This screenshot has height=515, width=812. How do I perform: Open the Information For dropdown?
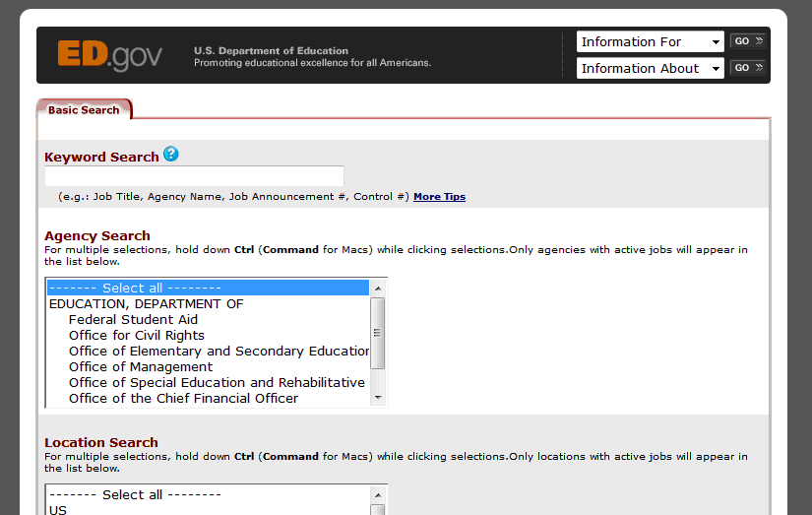[x=650, y=42]
